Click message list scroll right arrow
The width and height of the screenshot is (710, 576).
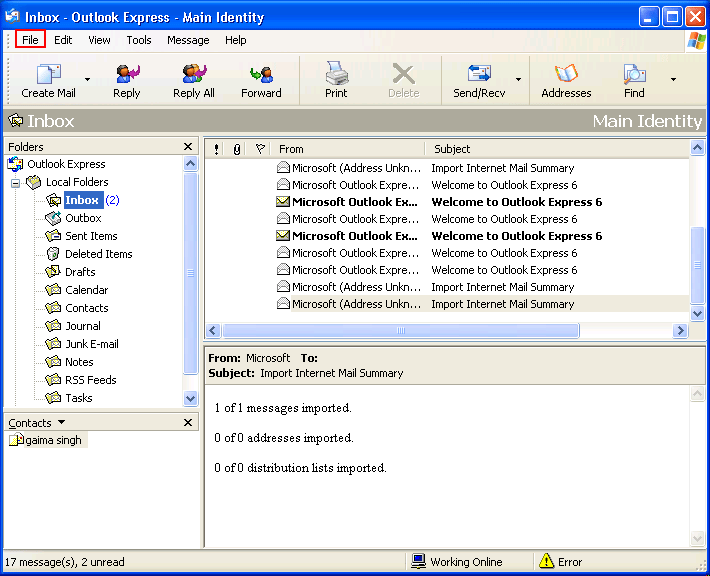tap(680, 331)
